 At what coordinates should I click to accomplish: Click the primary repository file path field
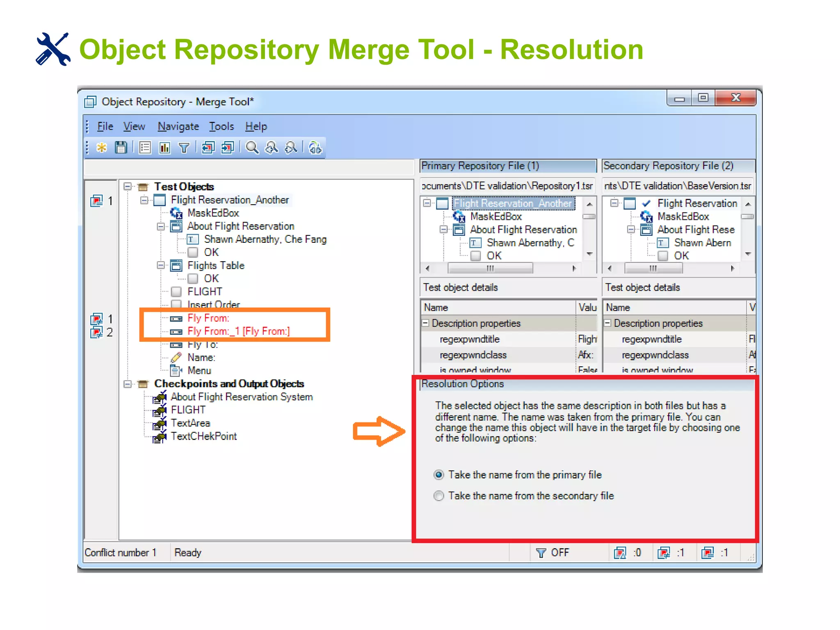pyautogui.click(x=508, y=186)
